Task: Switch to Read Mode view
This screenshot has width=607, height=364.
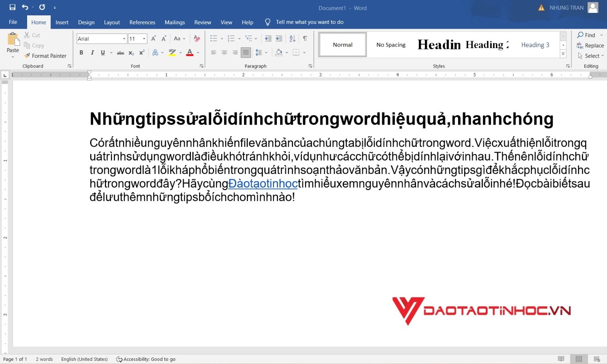Action: coord(561,359)
